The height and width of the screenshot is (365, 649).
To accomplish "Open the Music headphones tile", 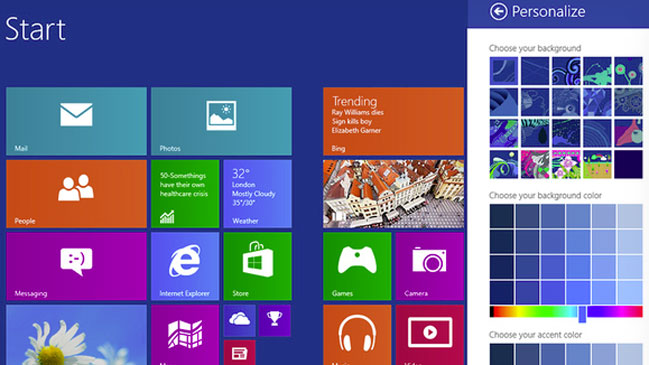I will pyautogui.click(x=357, y=335).
